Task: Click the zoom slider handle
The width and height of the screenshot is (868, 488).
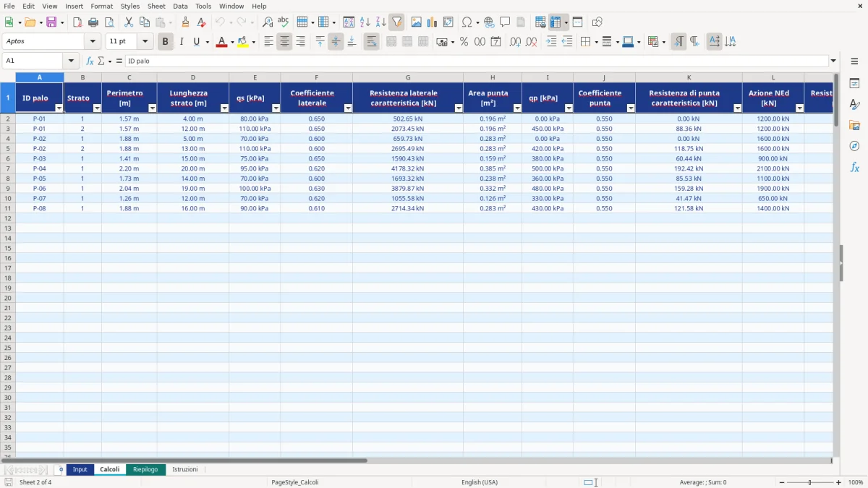Action: tap(810, 482)
